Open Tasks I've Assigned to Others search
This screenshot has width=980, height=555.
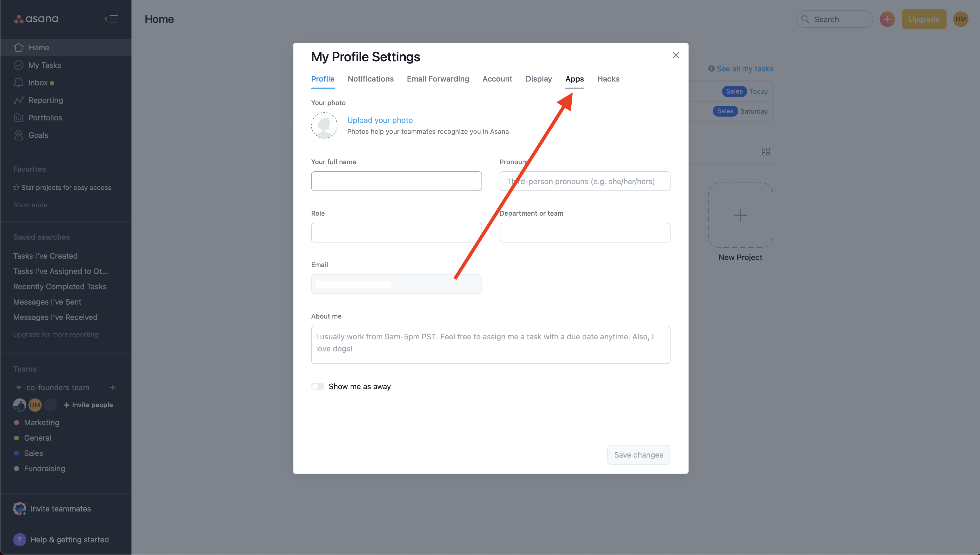(x=60, y=271)
